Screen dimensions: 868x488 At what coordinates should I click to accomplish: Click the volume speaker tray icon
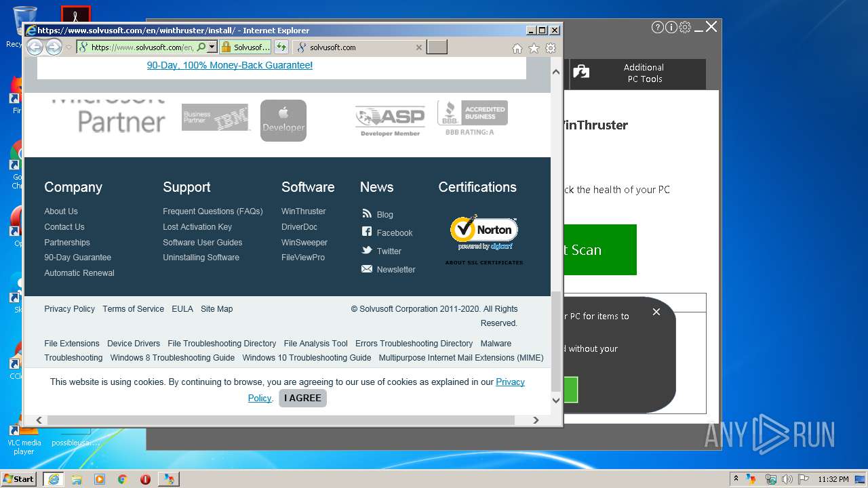pos(787,479)
